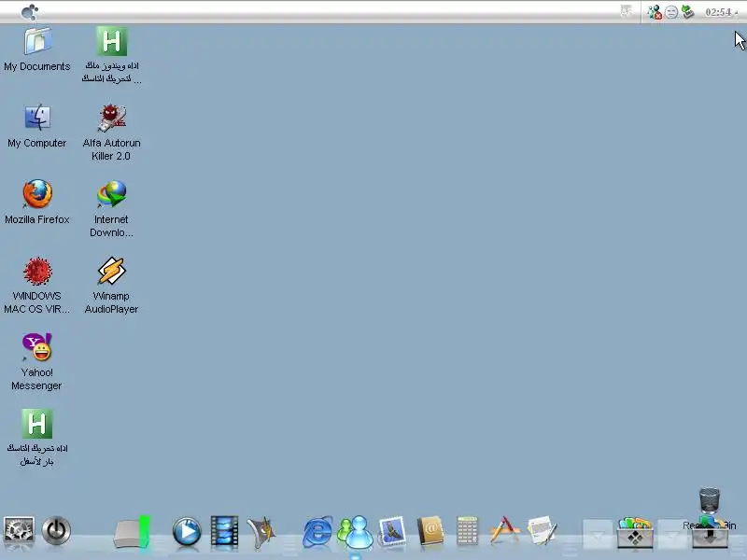Open the drive icon with green bar in dock
The width and height of the screenshot is (747, 560).
point(132,532)
